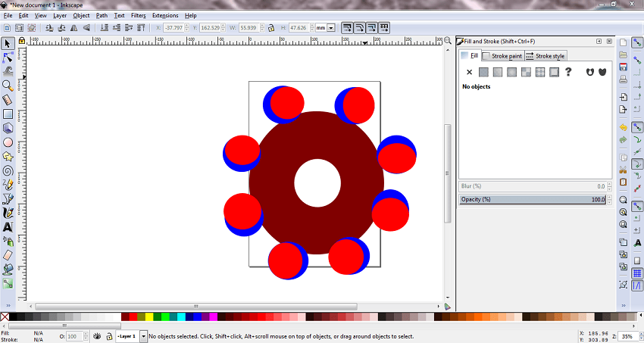Viewport: 644px width, 343px height.
Task: Click the Flat color fill button
Action: click(484, 72)
